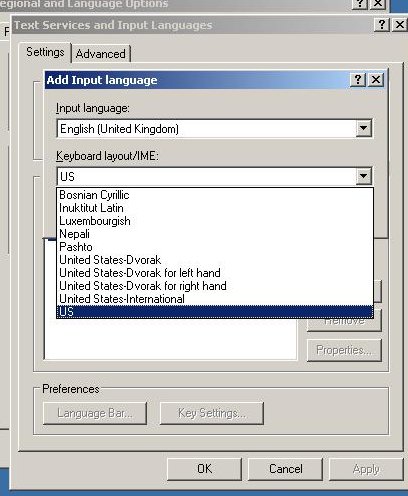Close the Add Input language dialog

coord(376,80)
